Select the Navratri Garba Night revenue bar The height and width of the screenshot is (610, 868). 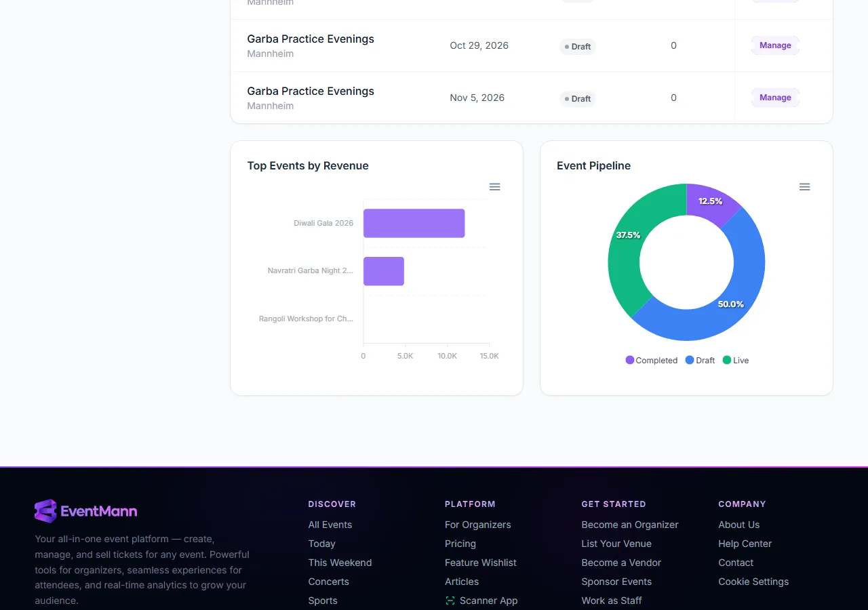384,271
